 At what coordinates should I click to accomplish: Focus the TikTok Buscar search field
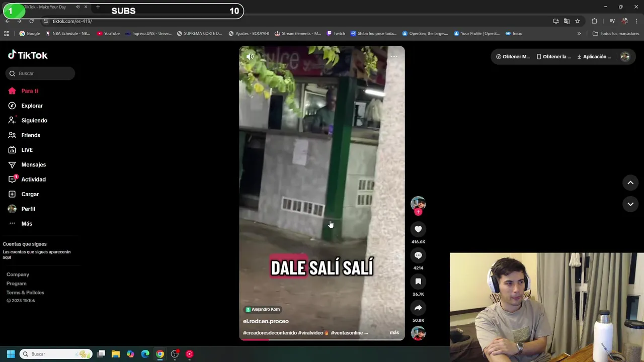click(x=40, y=73)
